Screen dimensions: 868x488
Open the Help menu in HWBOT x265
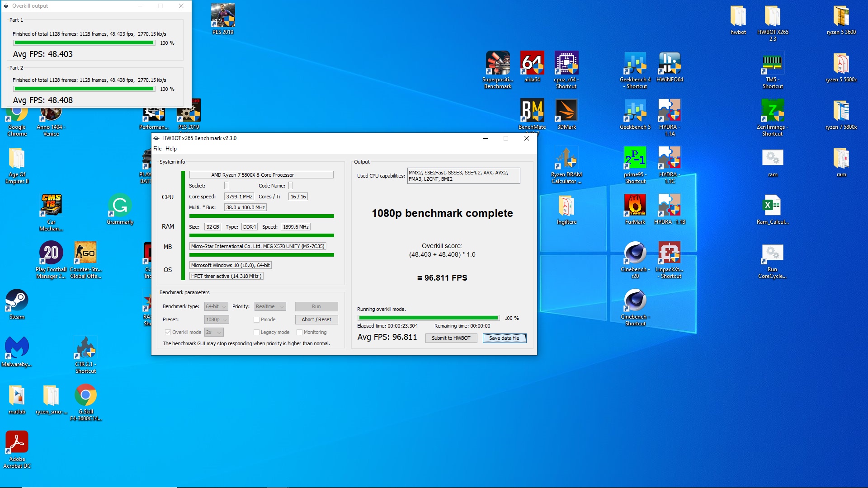(x=171, y=149)
